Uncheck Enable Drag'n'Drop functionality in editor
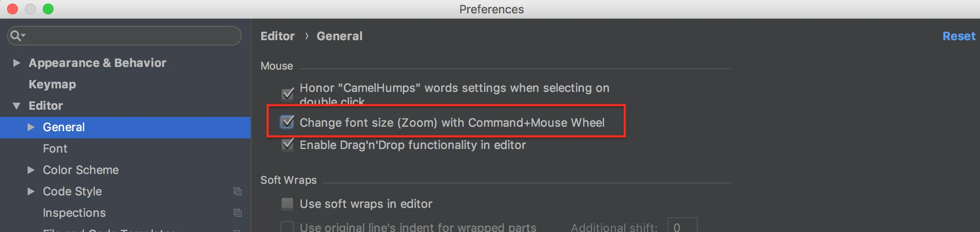 tap(288, 145)
